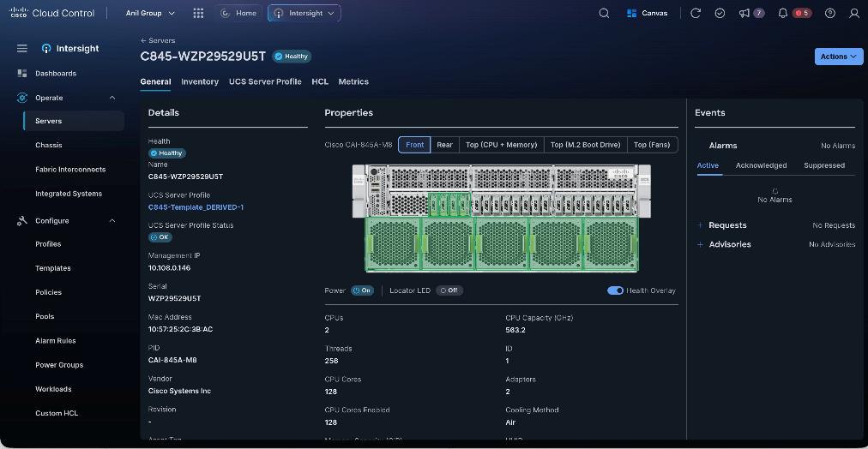868x449 pixels.
Task: Collapse sidebar with hamburger menu icon
Action: [x=22, y=49]
